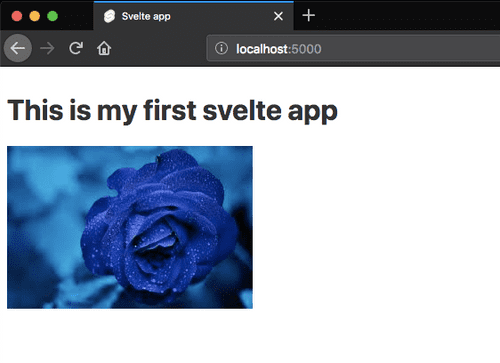
Task: Click the heading's word "svelte"
Action: 242,110
